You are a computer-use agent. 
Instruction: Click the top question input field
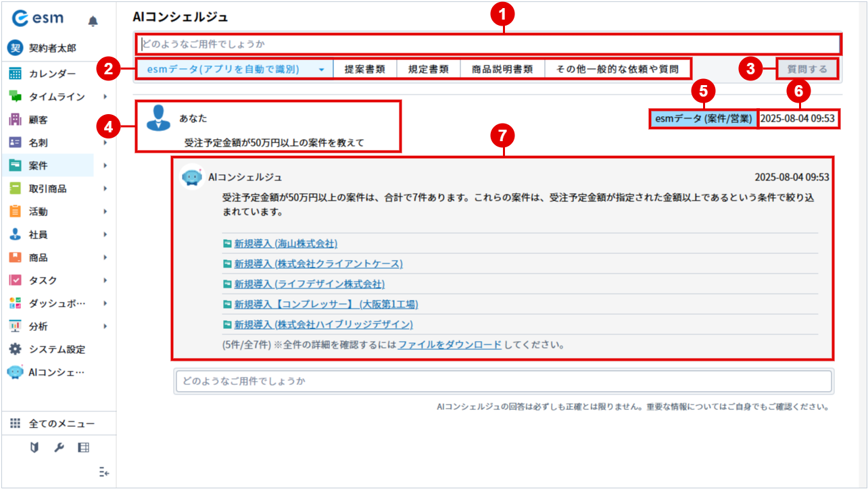tap(487, 45)
